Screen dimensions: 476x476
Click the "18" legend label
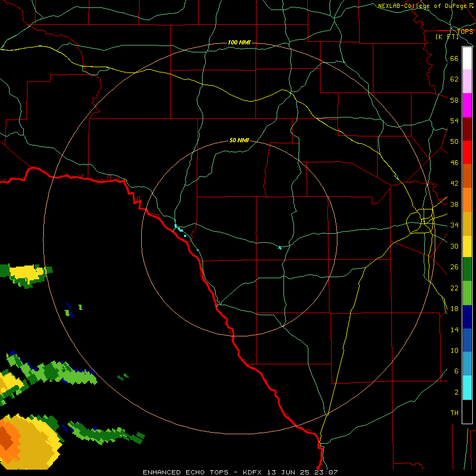[x=454, y=309]
